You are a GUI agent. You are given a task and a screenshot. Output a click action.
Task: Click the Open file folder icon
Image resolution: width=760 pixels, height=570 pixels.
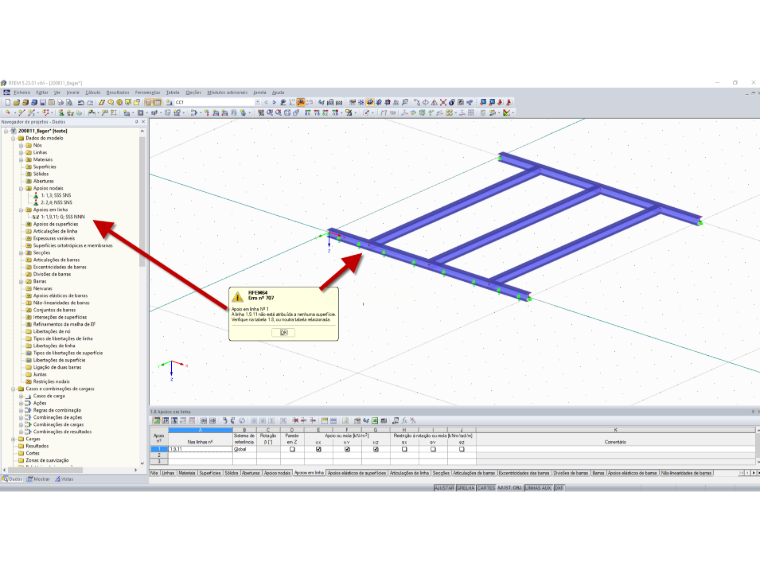tap(16, 102)
